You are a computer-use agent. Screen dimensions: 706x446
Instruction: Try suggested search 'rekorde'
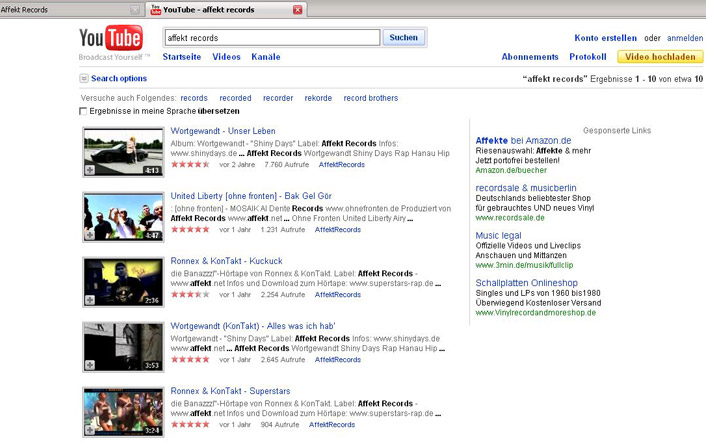tap(318, 98)
